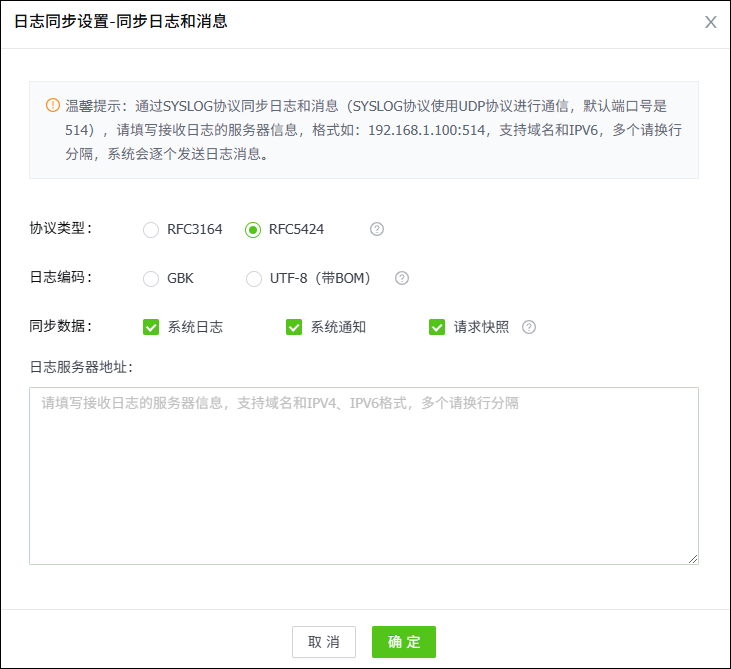
Task: Click help icon beside RFC5424 option
Action: click(377, 229)
